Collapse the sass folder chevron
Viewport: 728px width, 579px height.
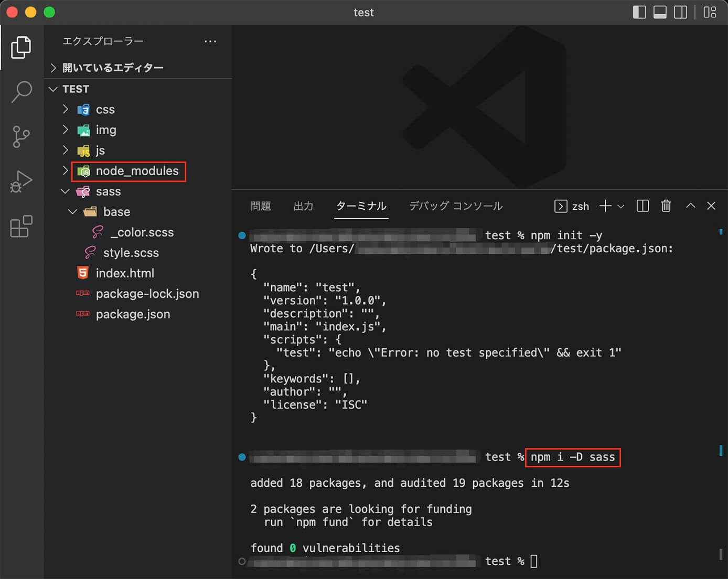coord(65,191)
